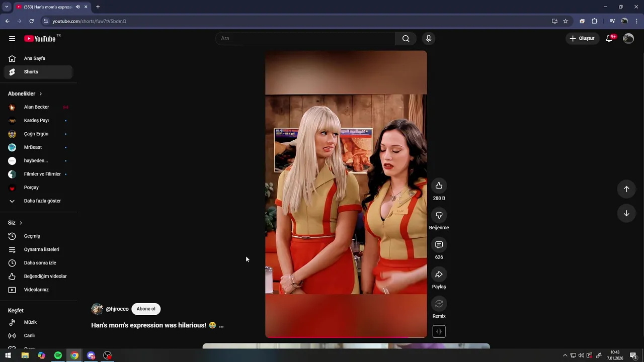Open Canlı under Keşfet

click(x=38, y=336)
